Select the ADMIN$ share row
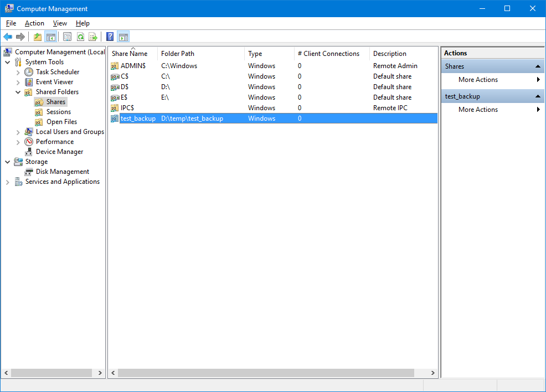The height and width of the screenshot is (392, 546). coord(133,66)
